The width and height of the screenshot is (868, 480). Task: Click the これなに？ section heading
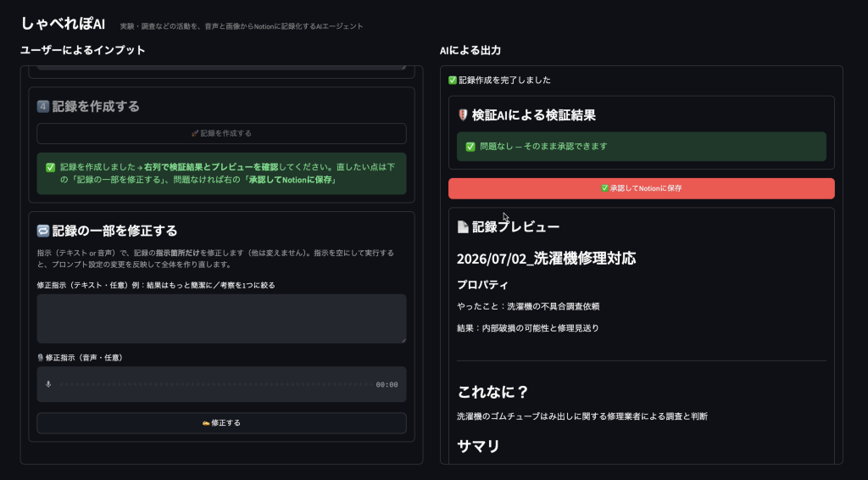point(492,392)
